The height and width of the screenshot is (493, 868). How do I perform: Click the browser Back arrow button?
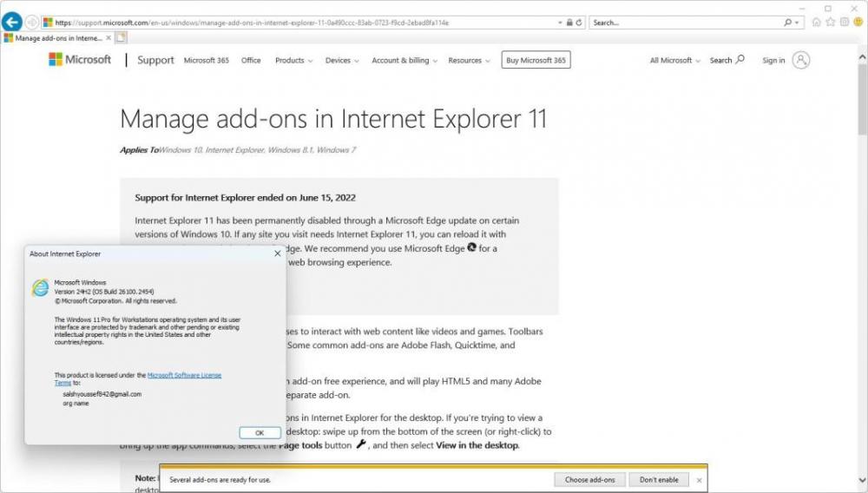coord(12,23)
